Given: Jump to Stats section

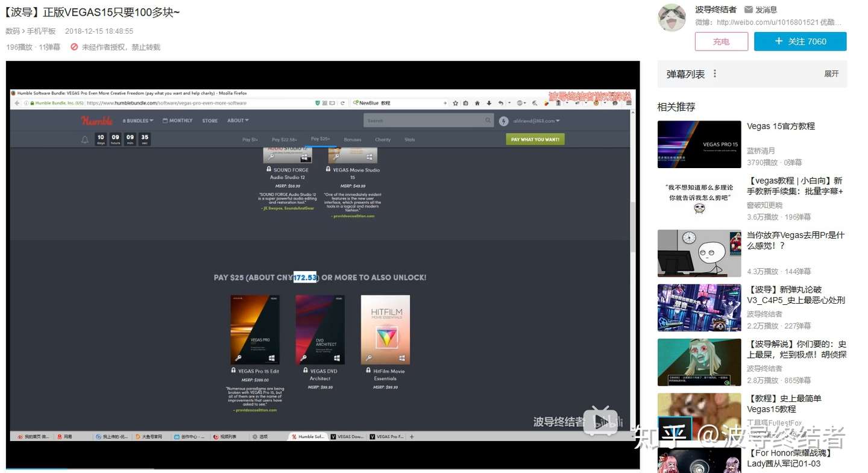Looking at the screenshot, I should 410,140.
